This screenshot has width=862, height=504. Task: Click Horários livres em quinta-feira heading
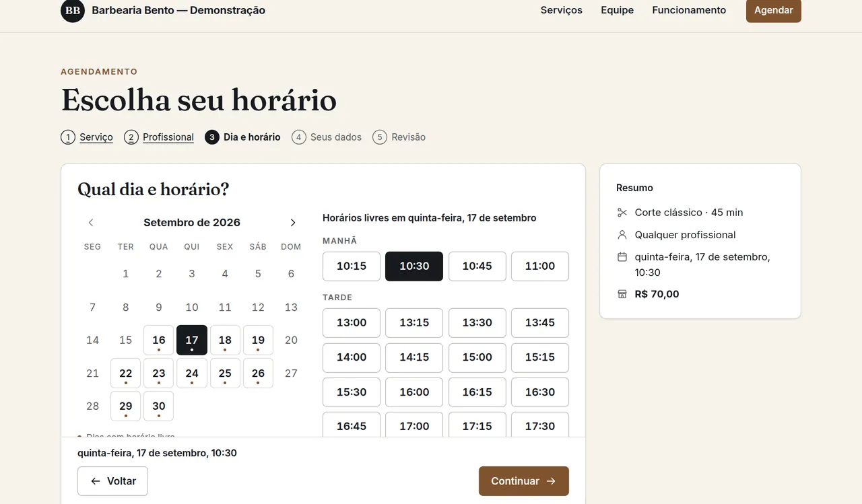coord(430,218)
